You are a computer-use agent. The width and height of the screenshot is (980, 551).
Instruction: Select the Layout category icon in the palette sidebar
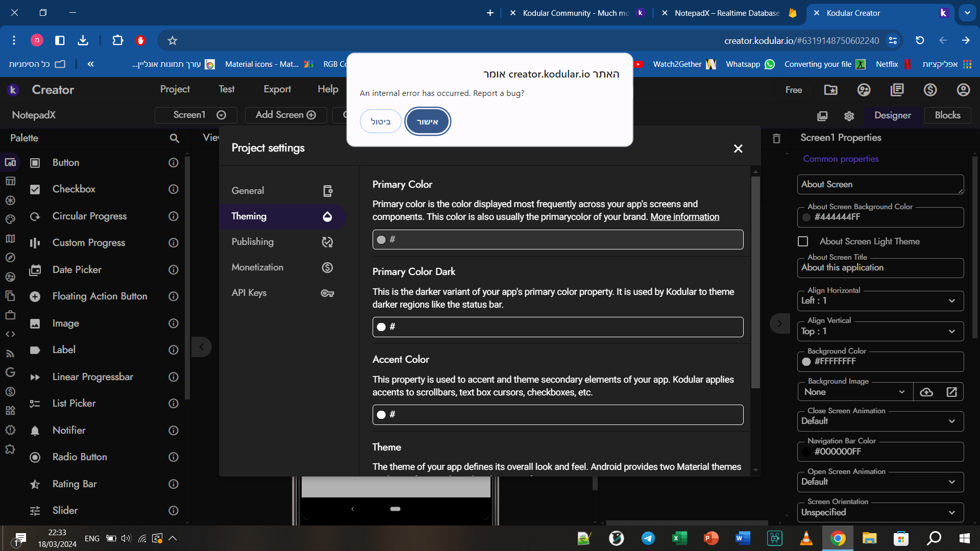tap(10, 181)
